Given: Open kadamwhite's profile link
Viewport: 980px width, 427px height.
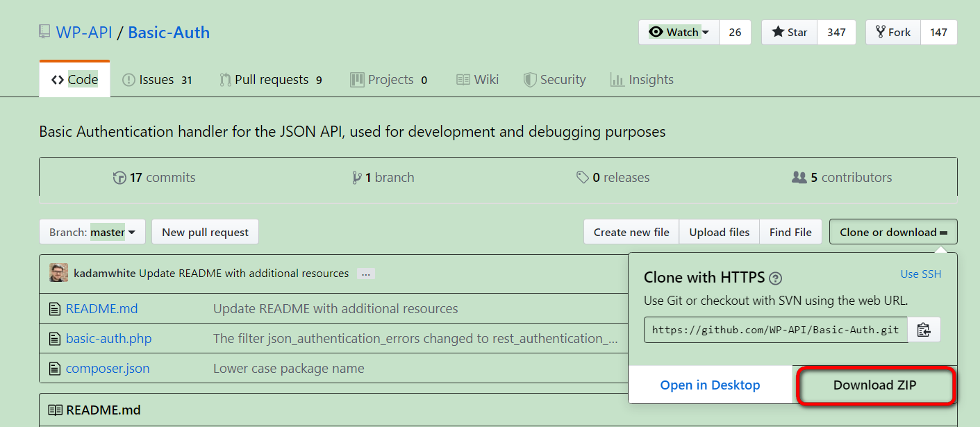Looking at the screenshot, I should tap(105, 274).
